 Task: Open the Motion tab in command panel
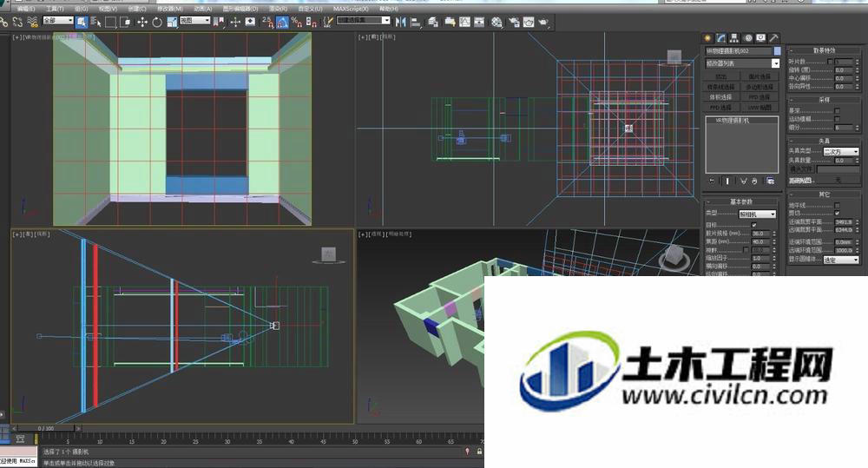(748, 37)
